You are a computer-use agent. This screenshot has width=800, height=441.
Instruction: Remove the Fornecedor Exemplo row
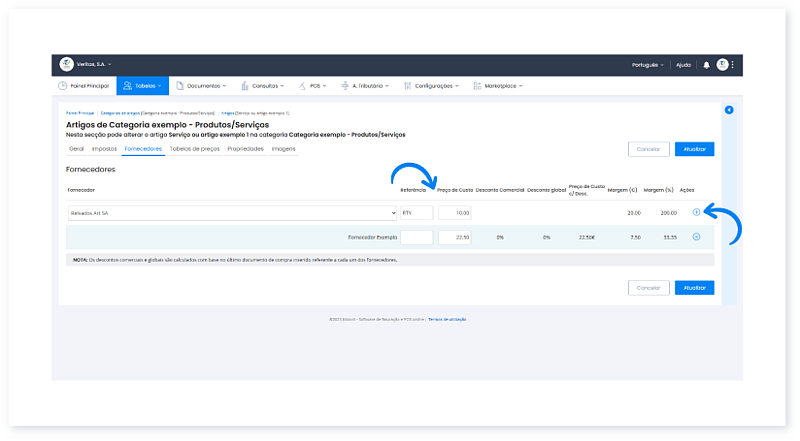(696, 237)
